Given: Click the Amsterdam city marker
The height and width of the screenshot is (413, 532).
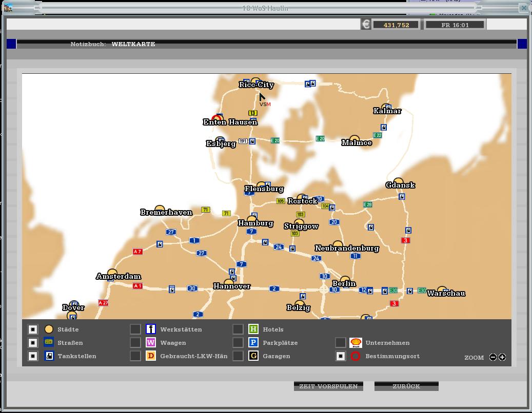Looking at the screenshot, I should [112, 273].
